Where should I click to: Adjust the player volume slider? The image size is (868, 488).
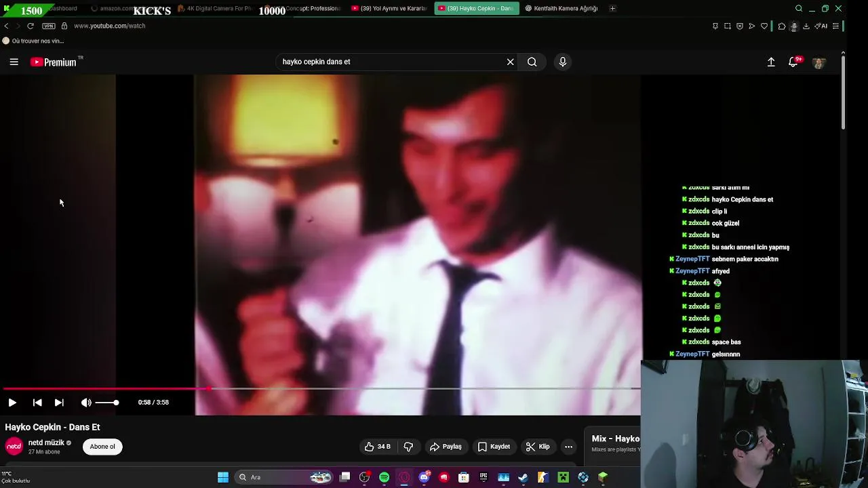(x=106, y=403)
